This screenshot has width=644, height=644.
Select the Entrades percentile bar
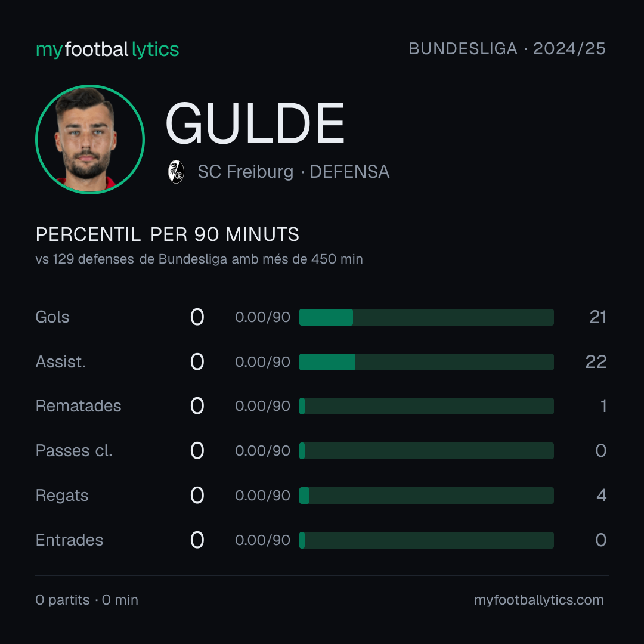click(x=426, y=540)
